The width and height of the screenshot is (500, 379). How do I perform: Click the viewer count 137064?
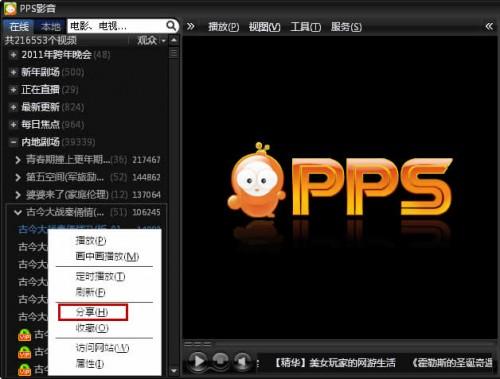point(146,195)
